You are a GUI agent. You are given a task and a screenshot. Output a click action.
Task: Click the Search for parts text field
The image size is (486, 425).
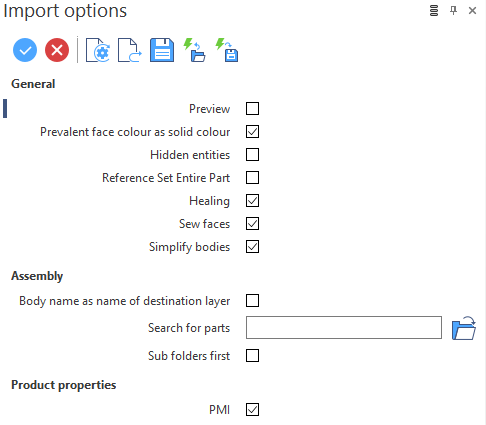(344, 328)
